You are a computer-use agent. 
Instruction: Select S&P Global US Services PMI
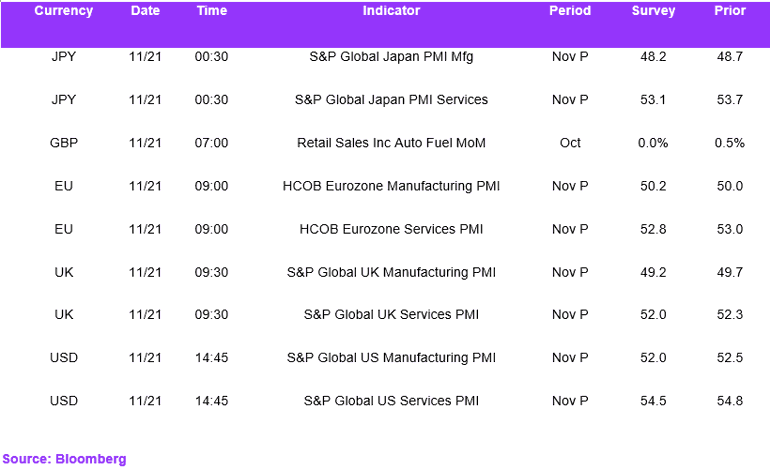(391, 401)
